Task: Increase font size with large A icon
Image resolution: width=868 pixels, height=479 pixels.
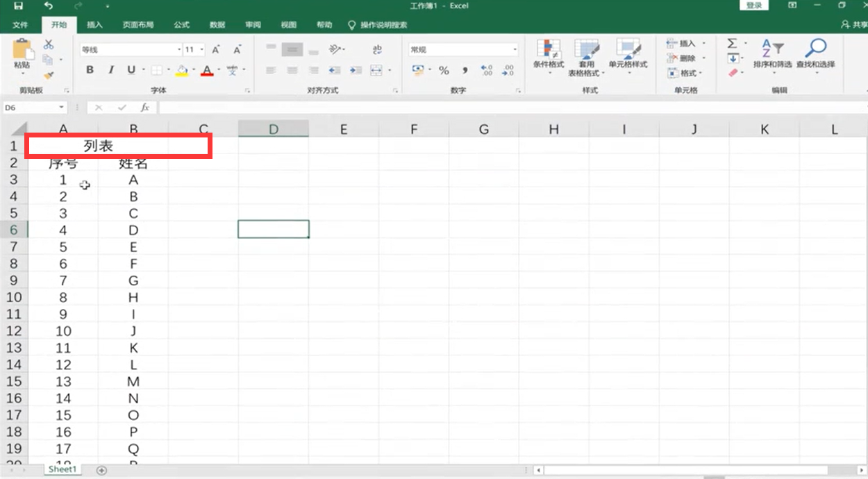Action: tap(216, 50)
